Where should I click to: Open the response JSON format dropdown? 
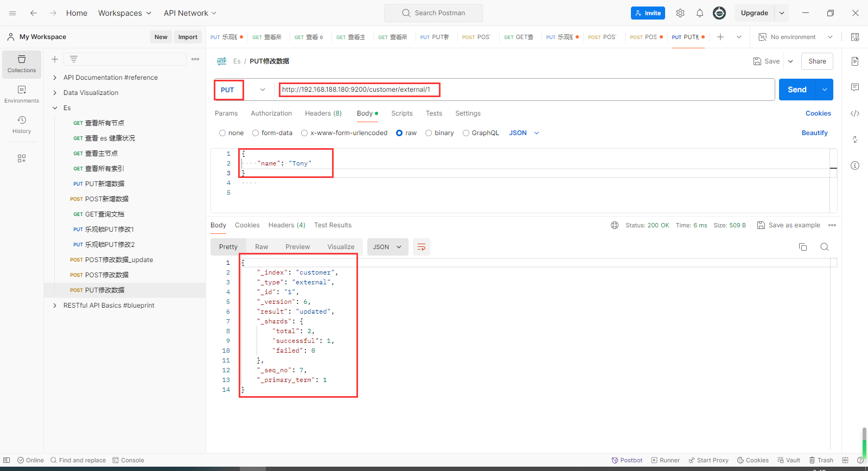pyautogui.click(x=387, y=247)
